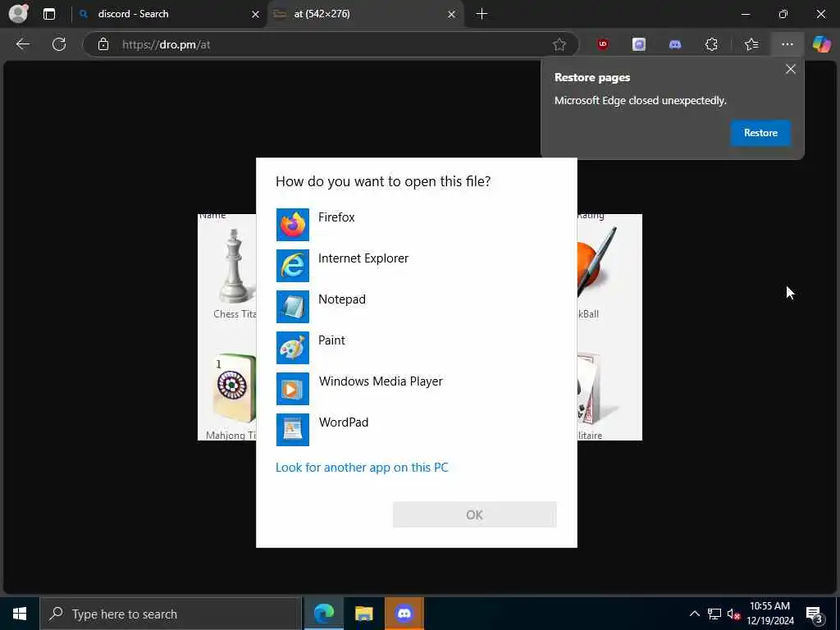Click the Mahjong Titans tile image
This screenshot has width=840, height=630.
pos(234,389)
